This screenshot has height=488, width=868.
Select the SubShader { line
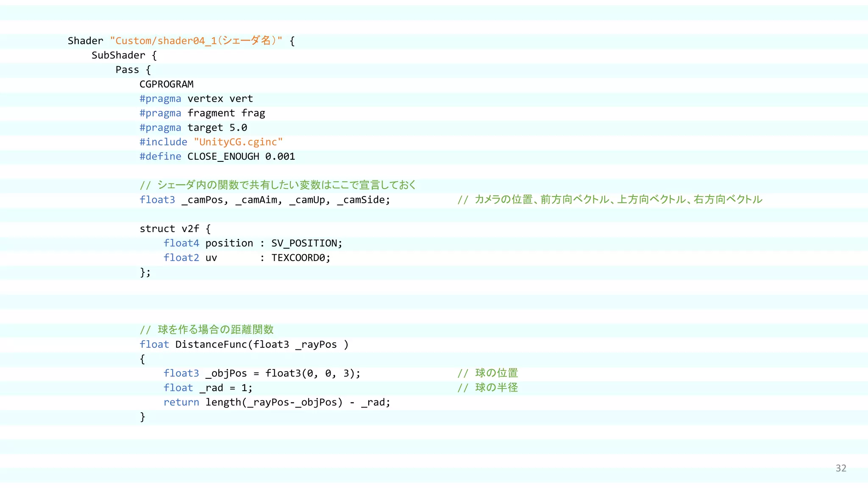(124, 55)
